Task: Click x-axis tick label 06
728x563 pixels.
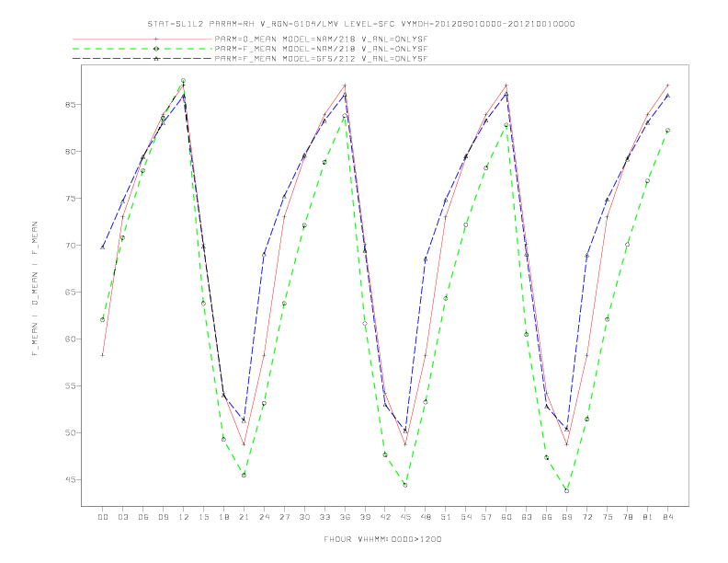Action: [143, 517]
